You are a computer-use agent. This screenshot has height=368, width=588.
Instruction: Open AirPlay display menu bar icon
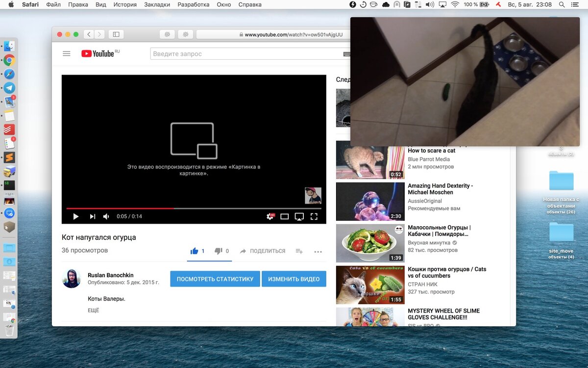click(442, 4)
